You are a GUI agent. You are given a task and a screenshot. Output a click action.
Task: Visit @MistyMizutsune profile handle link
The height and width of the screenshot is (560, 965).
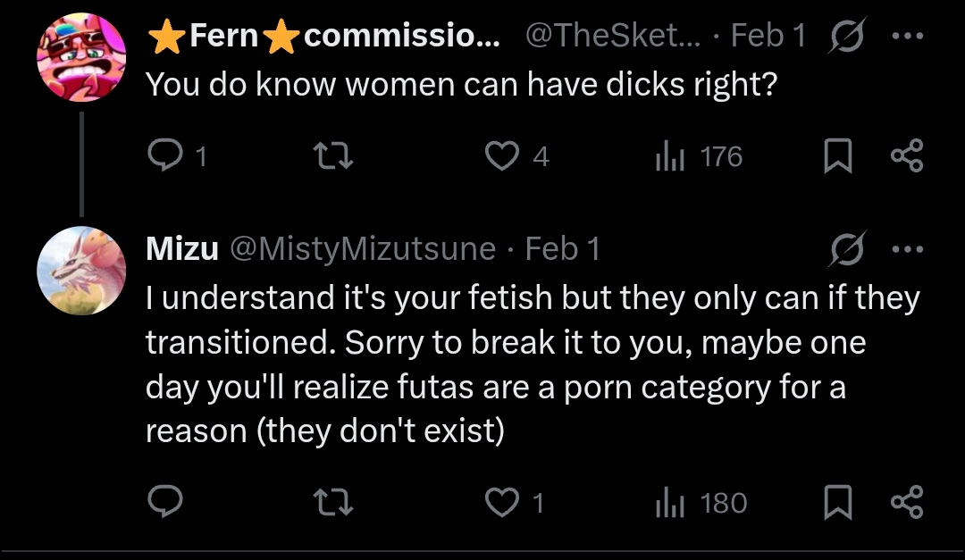(363, 249)
